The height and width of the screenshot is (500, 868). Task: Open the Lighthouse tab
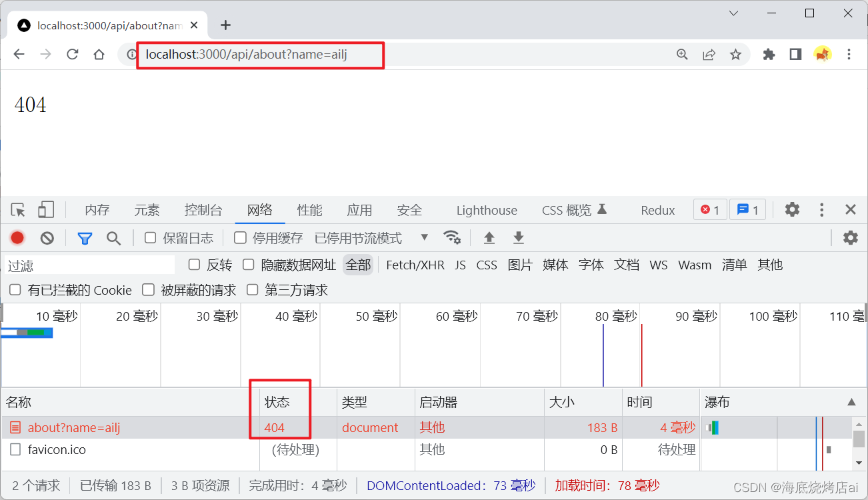[x=487, y=210]
